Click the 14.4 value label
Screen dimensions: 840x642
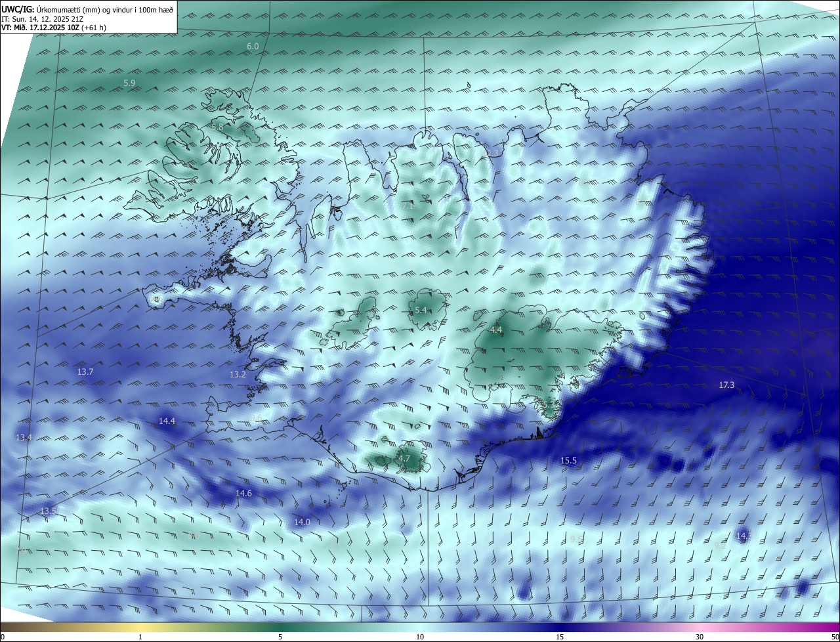(x=167, y=421)
